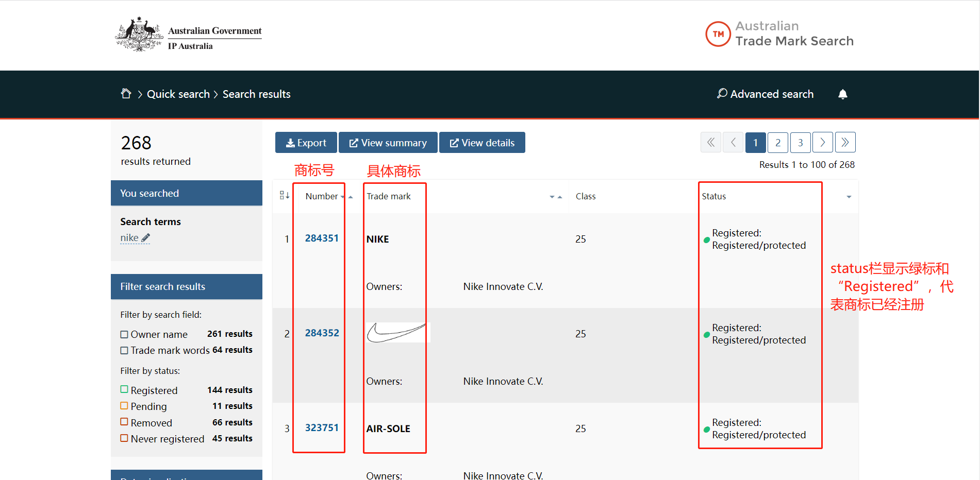Open notifications bell icon
Viewport: 980px width, 480px height.
pos(843,94)
